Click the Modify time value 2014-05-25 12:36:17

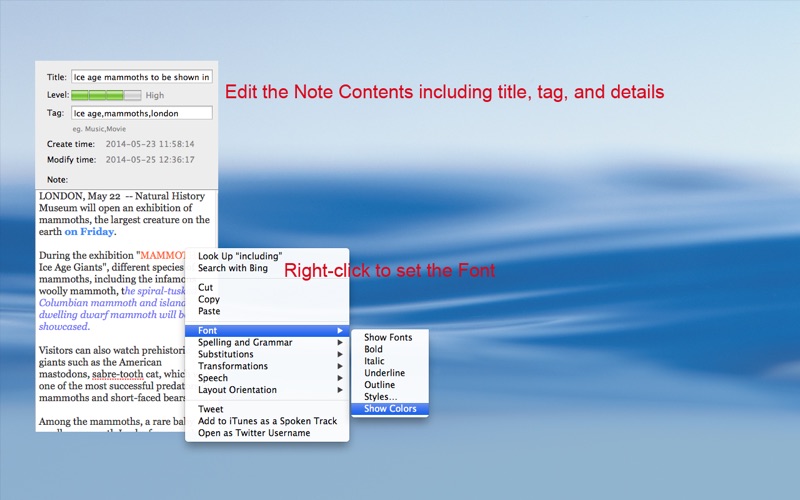[150, 160]
